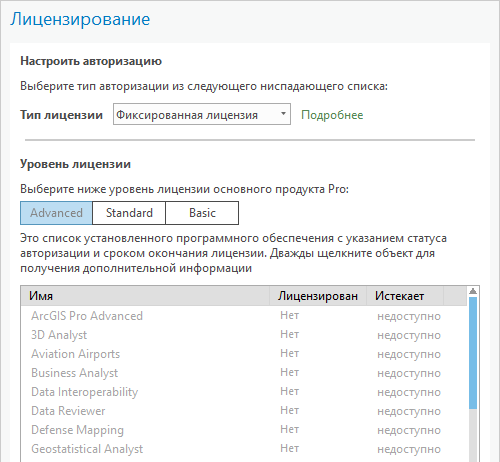Click the Нет value for Business Analyst

point(289,372)
